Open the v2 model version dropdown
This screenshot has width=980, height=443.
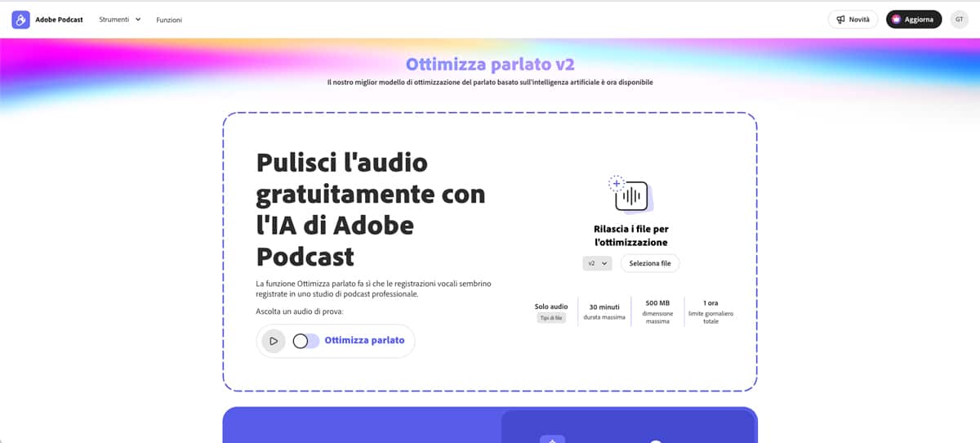[x=597, y=263]
